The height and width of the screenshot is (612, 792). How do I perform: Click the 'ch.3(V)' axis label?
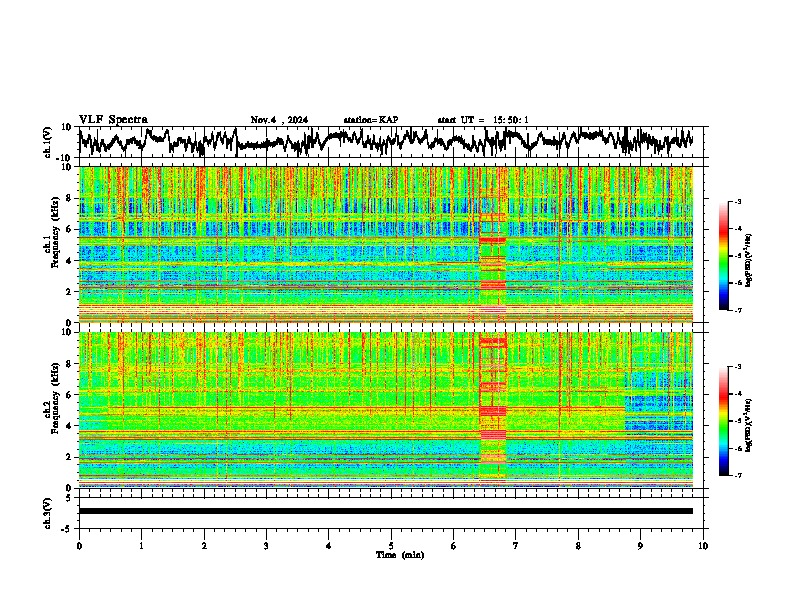(47, 513)
